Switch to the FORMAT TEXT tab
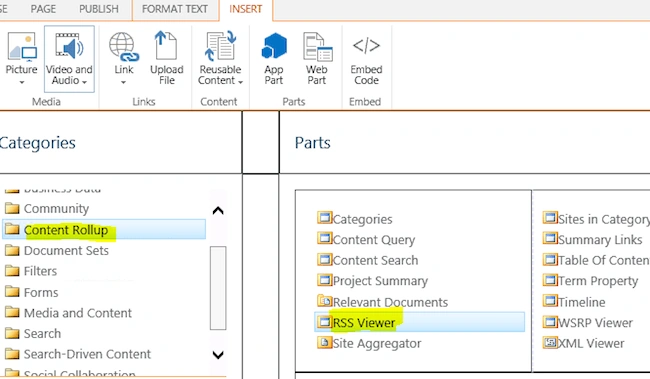 [x=175, y=9]
